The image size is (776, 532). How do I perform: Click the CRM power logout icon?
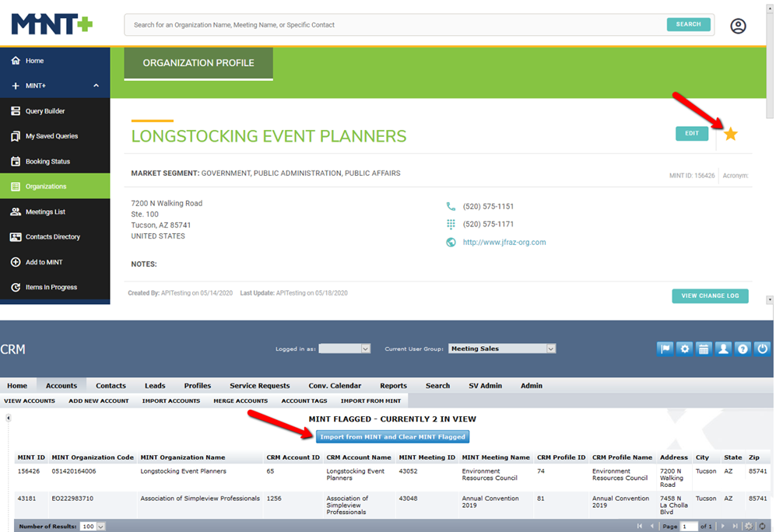(x=762, y=349)
